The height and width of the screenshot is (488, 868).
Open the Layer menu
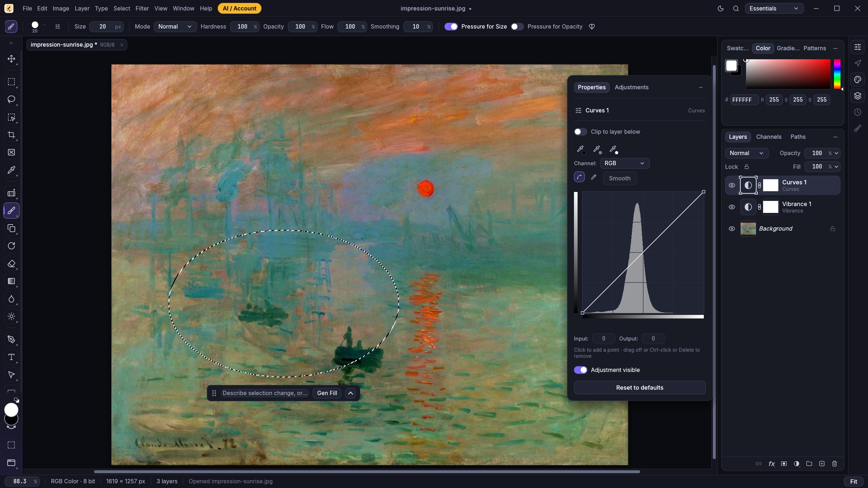tap(82, 8)
